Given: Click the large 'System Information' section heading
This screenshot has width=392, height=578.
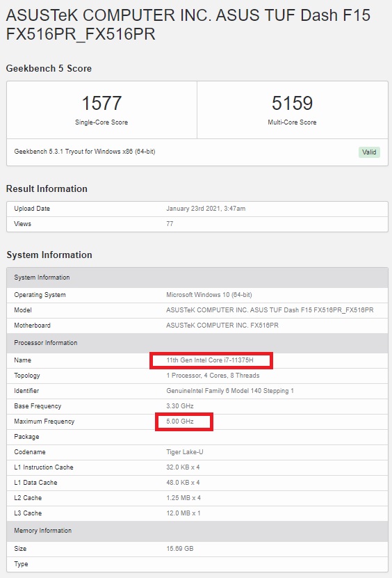Looking at the screenshot, I should coord(49,255).
